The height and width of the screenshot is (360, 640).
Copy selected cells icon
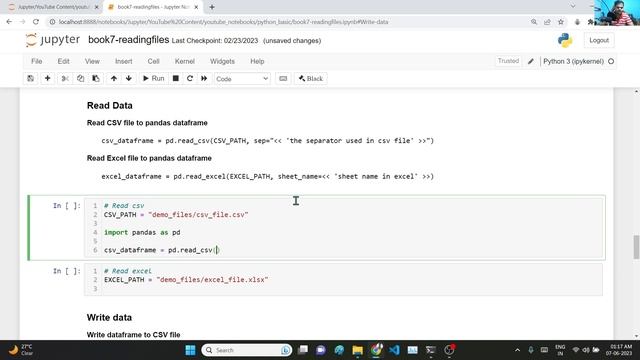[x=80, y=78]
